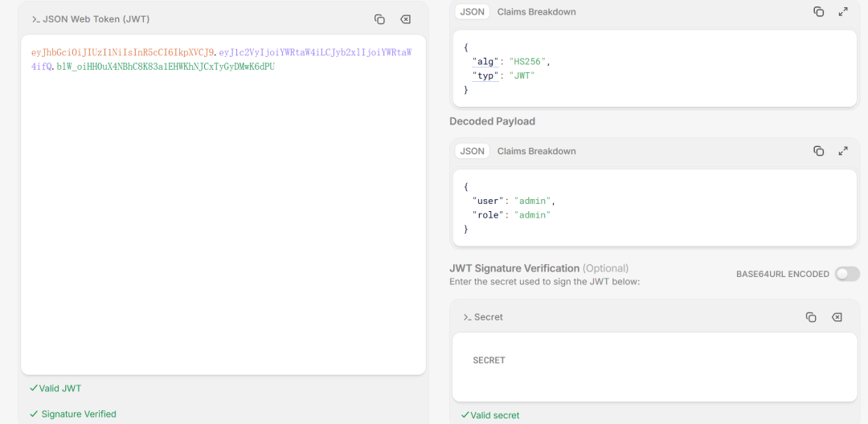Expand the decoded payload panel
The width and height of the screenshot is (868, 424).
tap(843, 151)
